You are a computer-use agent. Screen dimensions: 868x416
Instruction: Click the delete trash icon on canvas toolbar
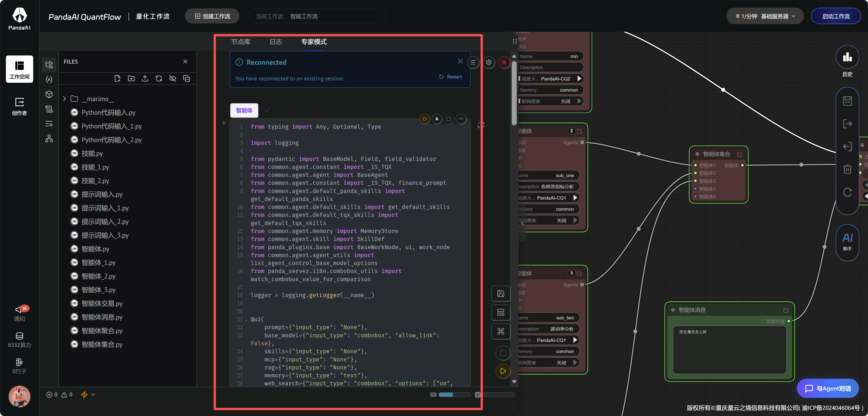847,169
